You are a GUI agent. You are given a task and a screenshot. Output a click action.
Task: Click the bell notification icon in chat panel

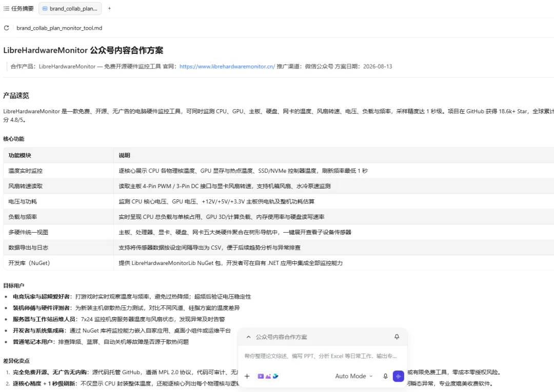point(397,337)
